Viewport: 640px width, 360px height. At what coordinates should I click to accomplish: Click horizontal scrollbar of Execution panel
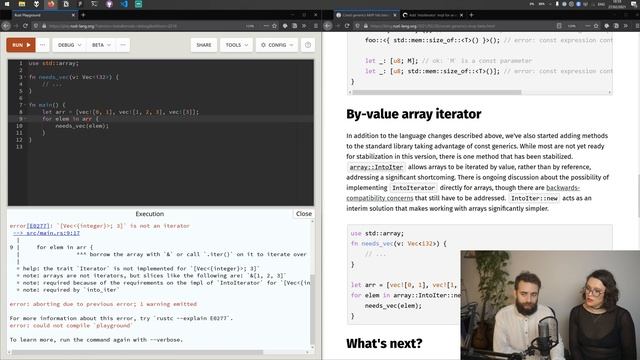(137, 352)
